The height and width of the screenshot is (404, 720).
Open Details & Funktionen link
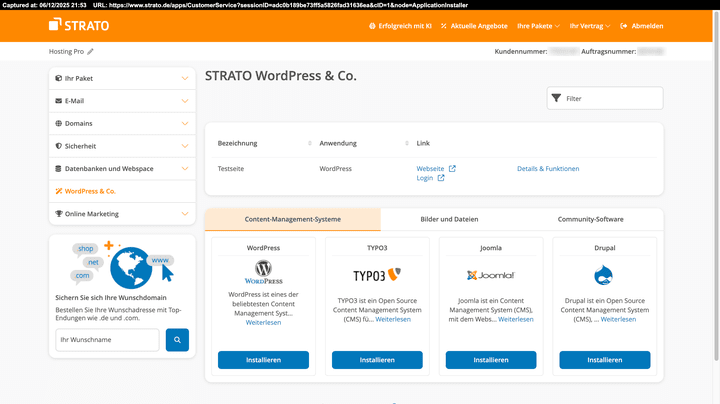pos(548,168)
